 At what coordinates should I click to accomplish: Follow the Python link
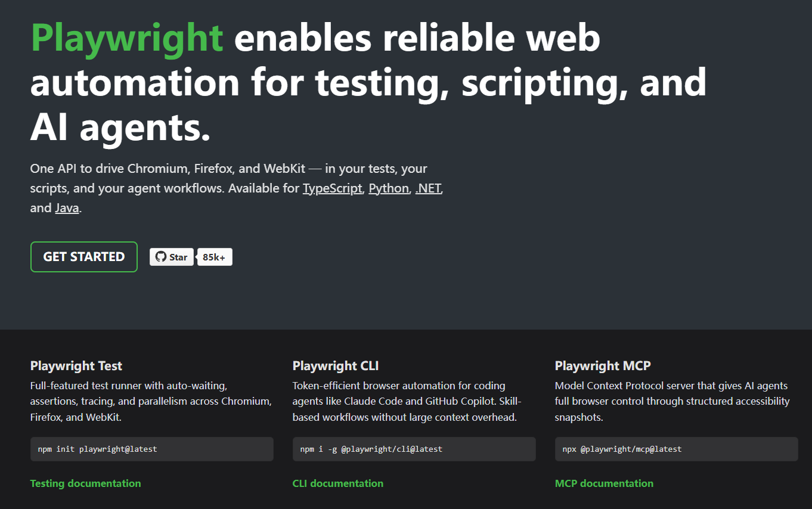(389, 188)
